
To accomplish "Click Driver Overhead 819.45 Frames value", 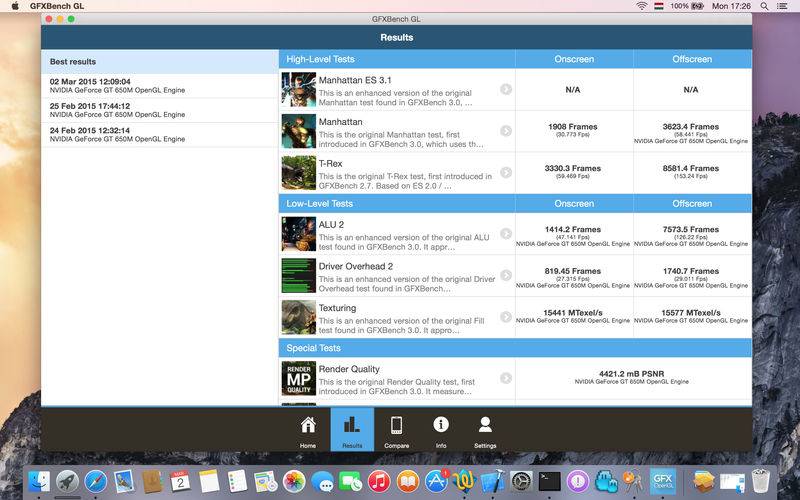I will (x=572, y=271).
